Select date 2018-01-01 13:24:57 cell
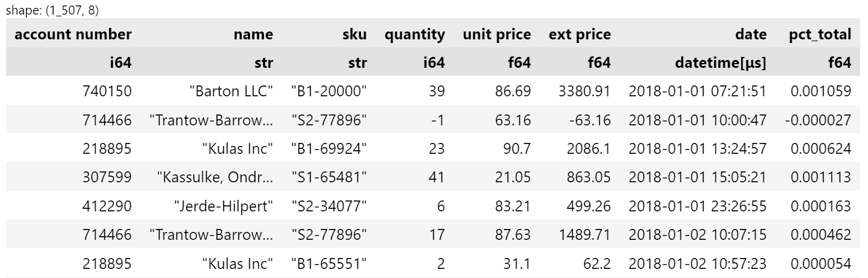Image resolution: width=868 pixels, height=278 pixels. 698,148
